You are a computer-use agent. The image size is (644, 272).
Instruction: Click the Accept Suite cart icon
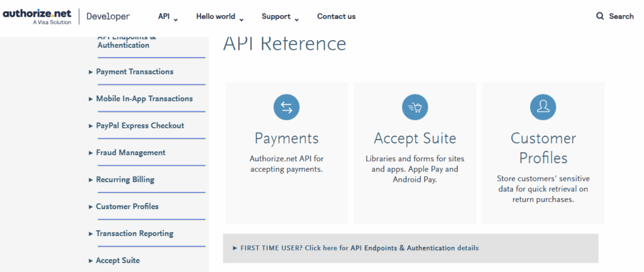415,107
